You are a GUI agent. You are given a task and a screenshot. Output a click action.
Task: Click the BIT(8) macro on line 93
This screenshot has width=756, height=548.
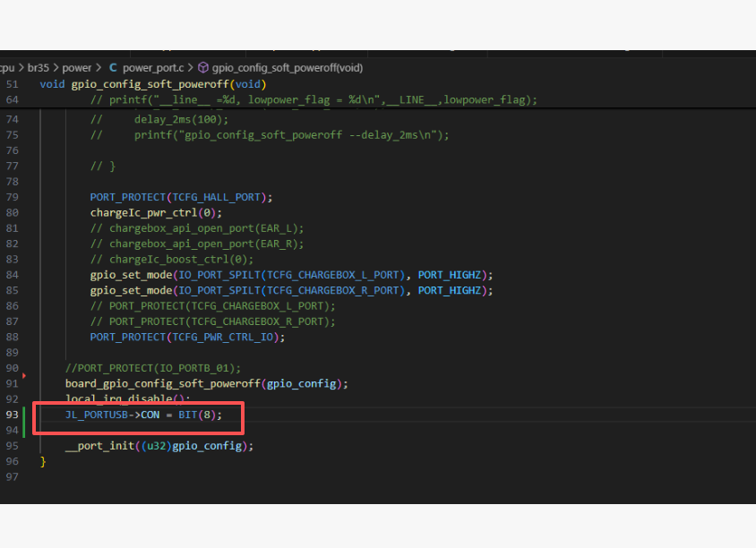tap(197, 415)
